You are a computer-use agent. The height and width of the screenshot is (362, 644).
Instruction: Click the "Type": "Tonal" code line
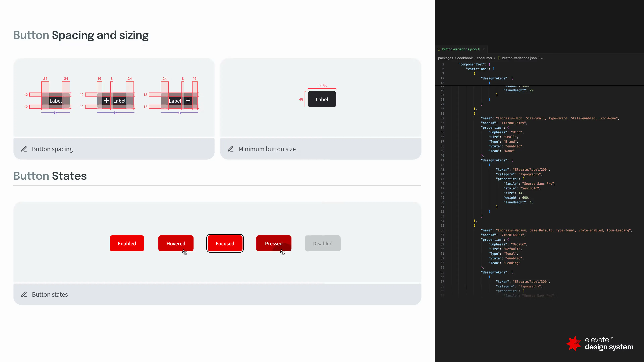click(503, 254)
